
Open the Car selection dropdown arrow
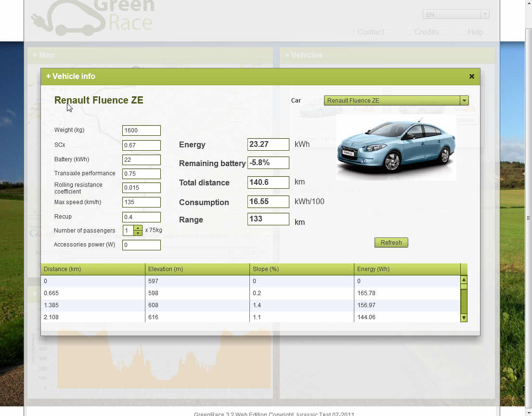pos(464,101)
